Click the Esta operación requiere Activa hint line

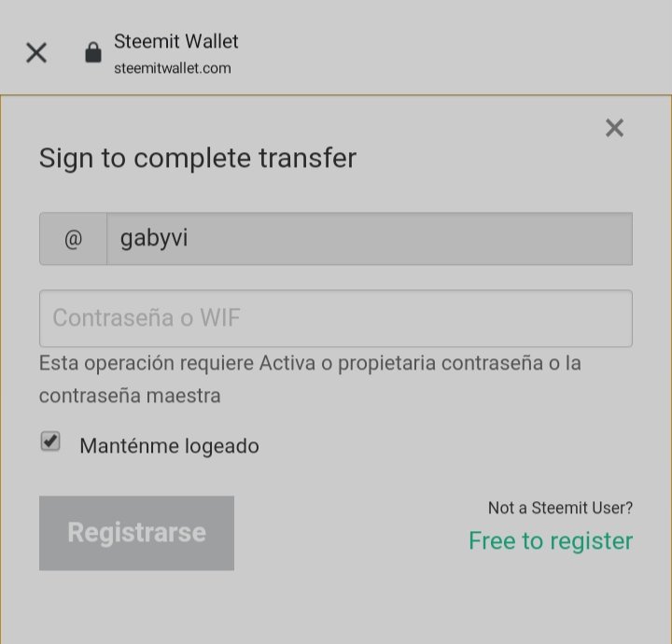(310, 363)
